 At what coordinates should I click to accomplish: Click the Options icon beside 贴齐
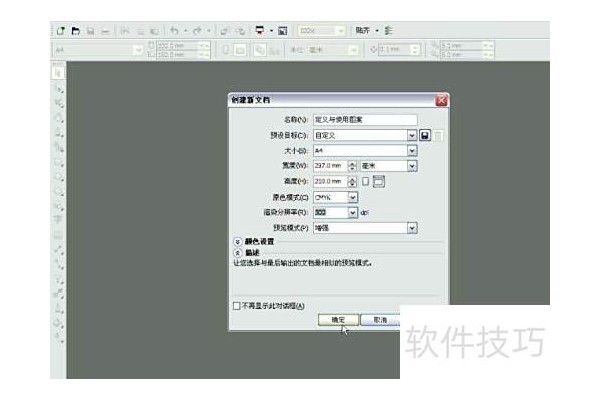pyautogui.click(x=388, y=31)
